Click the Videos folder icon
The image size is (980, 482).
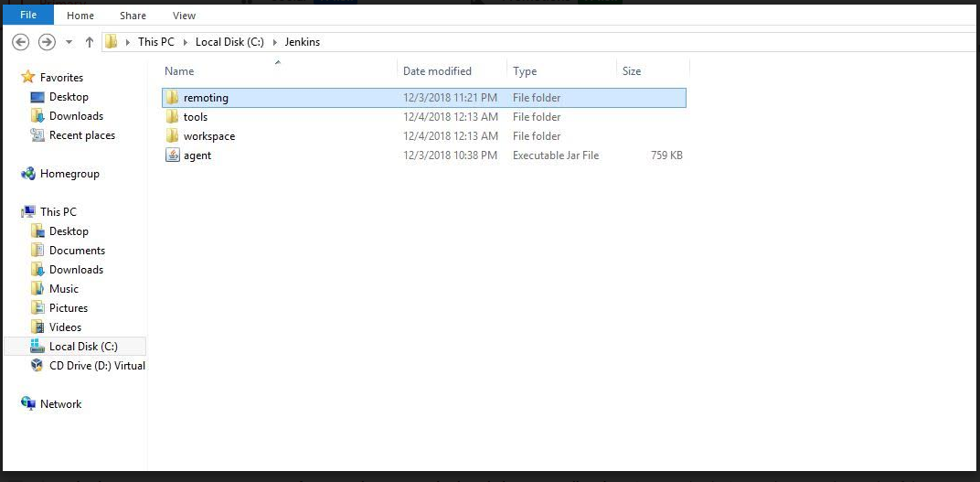[x=38, y=327]
